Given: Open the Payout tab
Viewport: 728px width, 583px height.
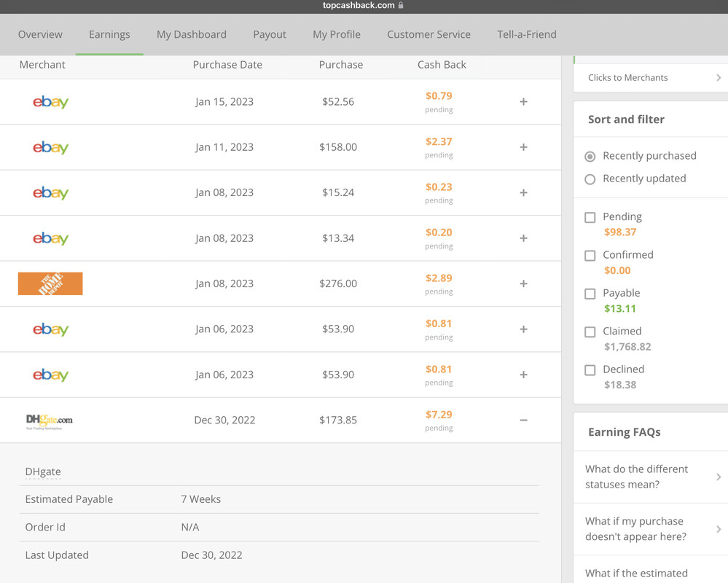Looking at the screenshot, I should pos(270,34).
